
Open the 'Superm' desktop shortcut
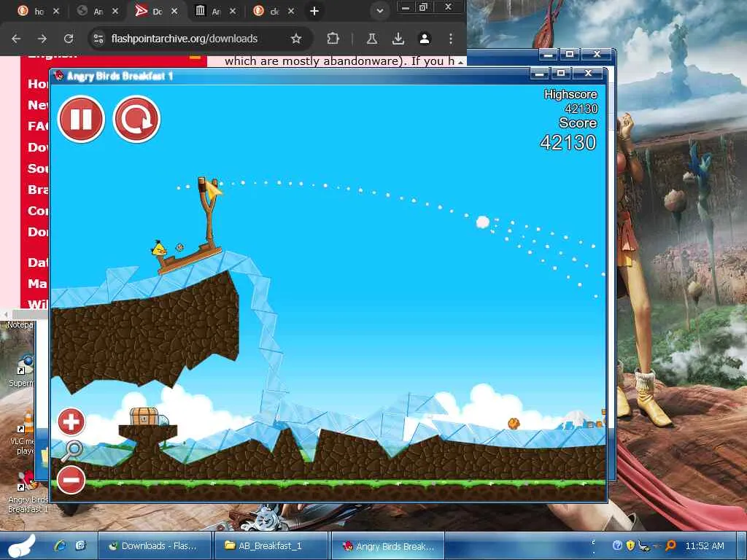23,370
